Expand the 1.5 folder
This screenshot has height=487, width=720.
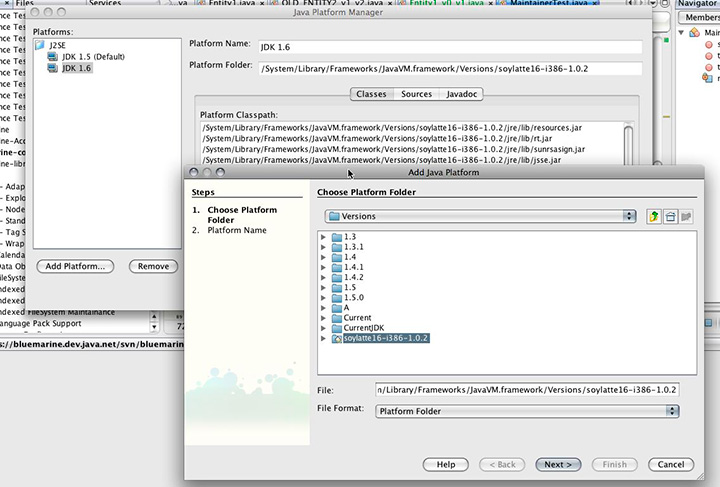coord(323,287)
